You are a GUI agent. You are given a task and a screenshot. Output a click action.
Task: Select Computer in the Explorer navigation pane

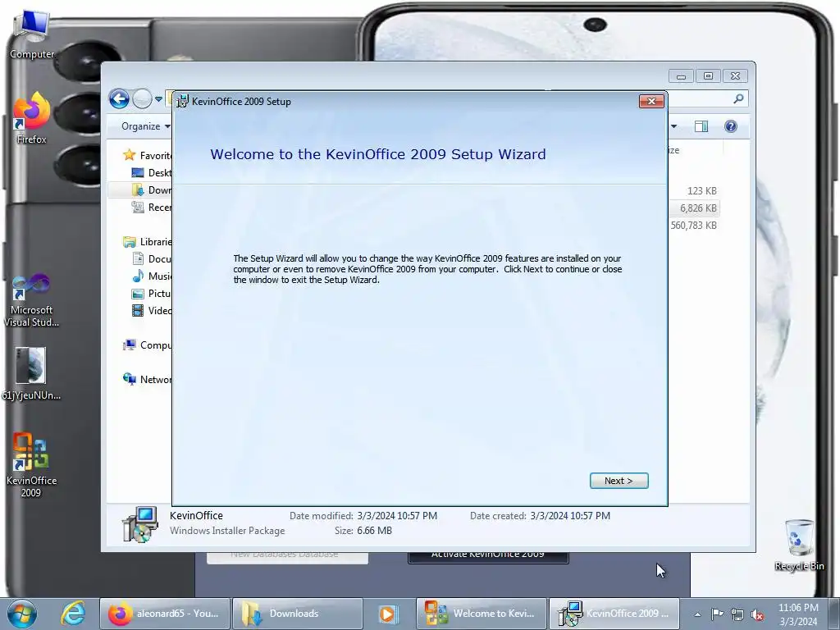point(148,345)
